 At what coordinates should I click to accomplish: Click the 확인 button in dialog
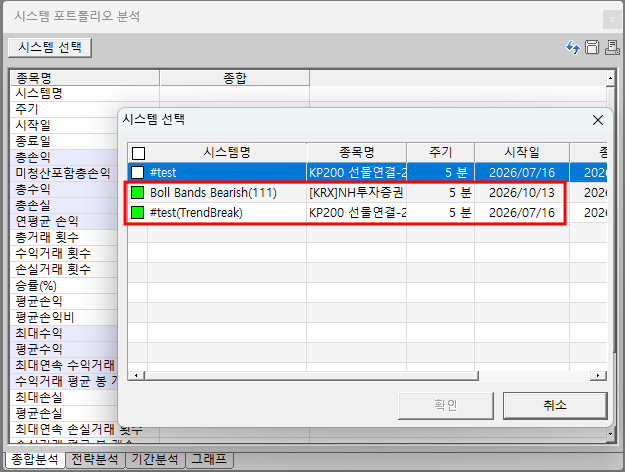(446, 405)
